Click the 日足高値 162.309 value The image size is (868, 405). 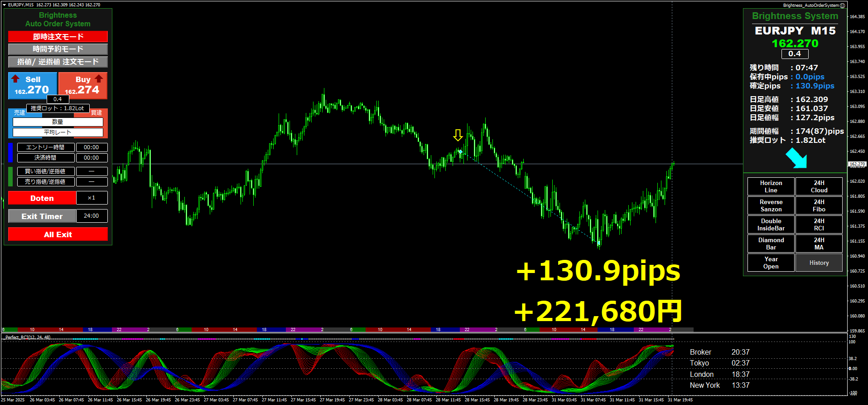click(x=812, y=99)
